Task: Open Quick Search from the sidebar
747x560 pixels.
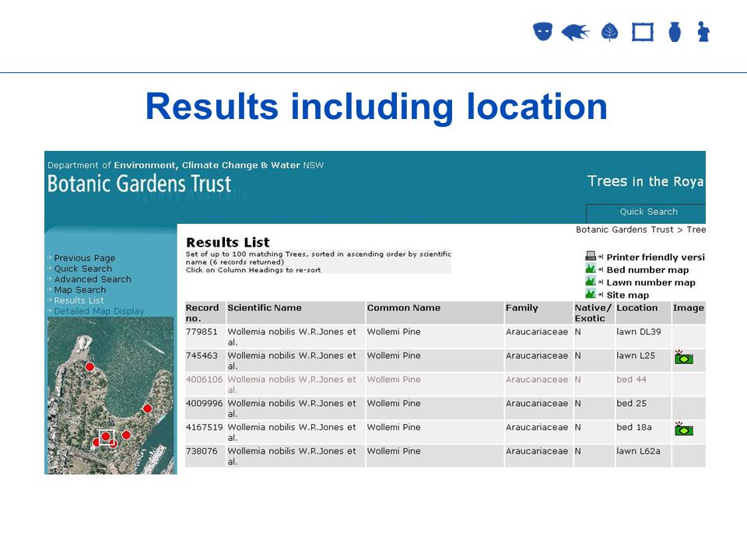Action: (83, 268)
